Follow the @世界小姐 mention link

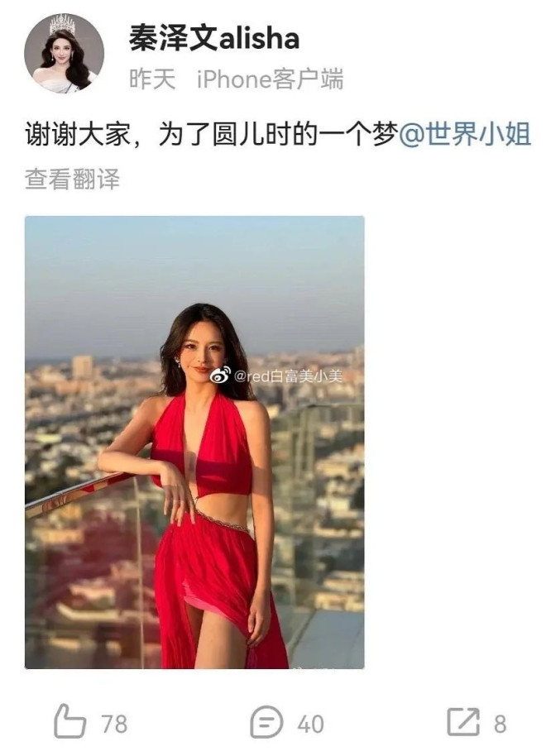point(465,134)
